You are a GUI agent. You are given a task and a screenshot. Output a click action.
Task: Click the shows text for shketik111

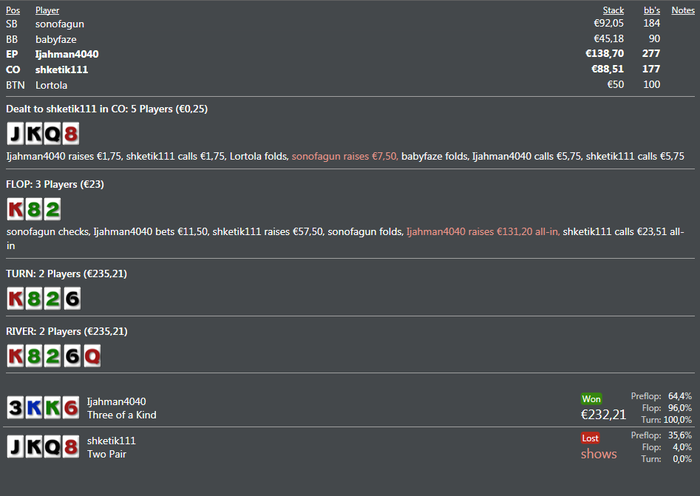click(x=599, y=454)
